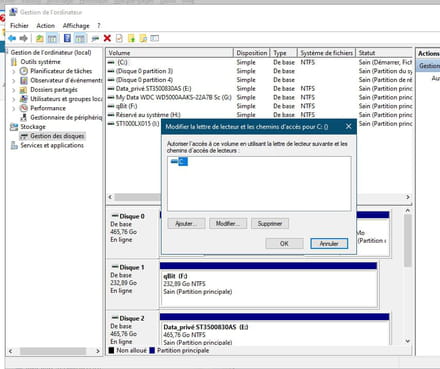Open the Affichage menu
This screenshot has height=369, width=440.
click(76, 26)
